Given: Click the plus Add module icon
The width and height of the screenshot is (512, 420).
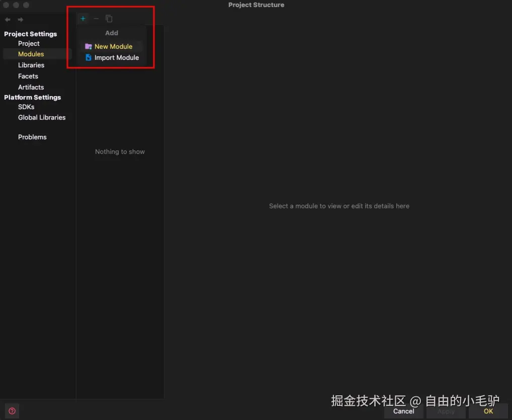Looking at the screenshot, I should coord(83,19).
